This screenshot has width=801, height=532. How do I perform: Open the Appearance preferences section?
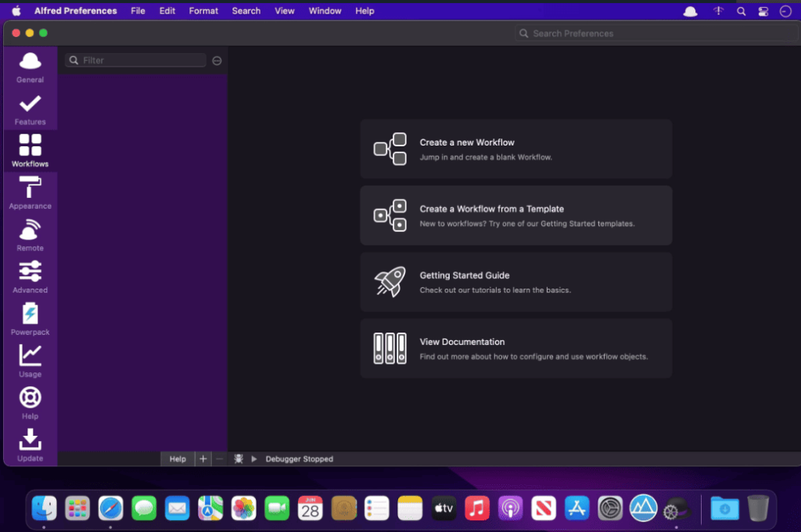click(x=30, y=193)
